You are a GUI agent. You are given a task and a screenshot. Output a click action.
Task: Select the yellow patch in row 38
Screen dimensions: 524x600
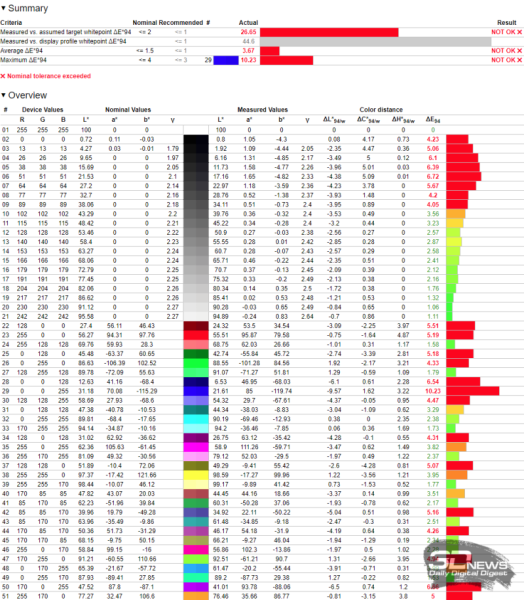196,475
